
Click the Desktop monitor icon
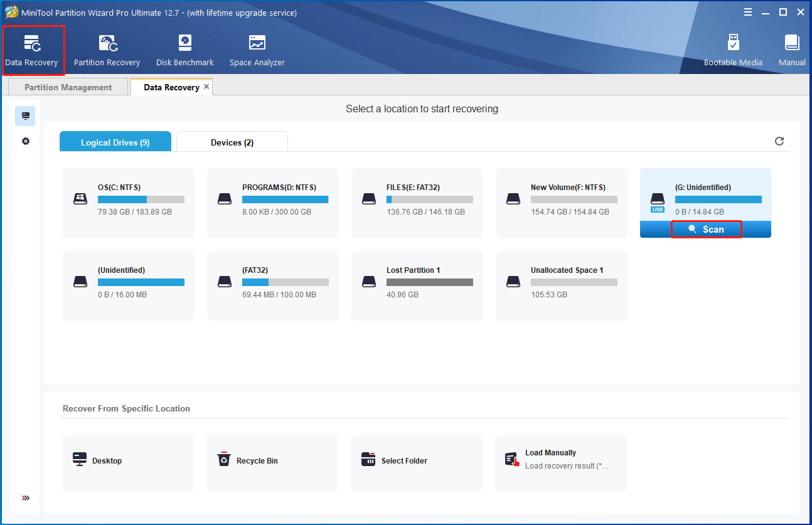point(80,459)
